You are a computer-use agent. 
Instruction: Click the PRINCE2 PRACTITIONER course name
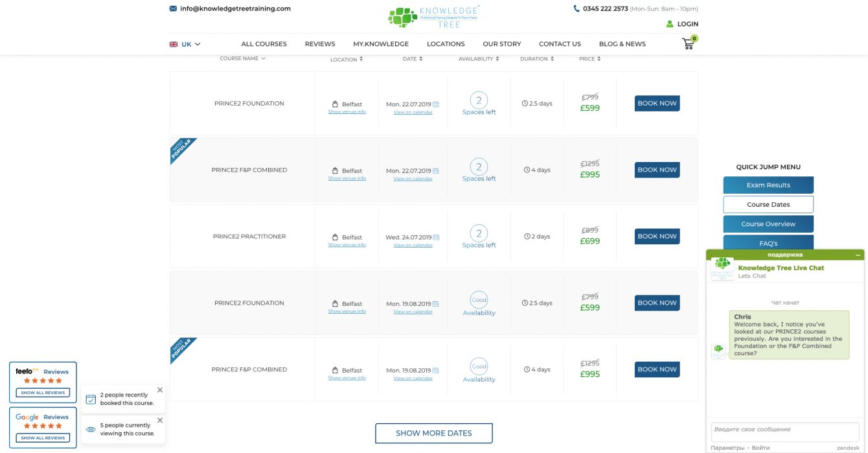tap(249, 237)
